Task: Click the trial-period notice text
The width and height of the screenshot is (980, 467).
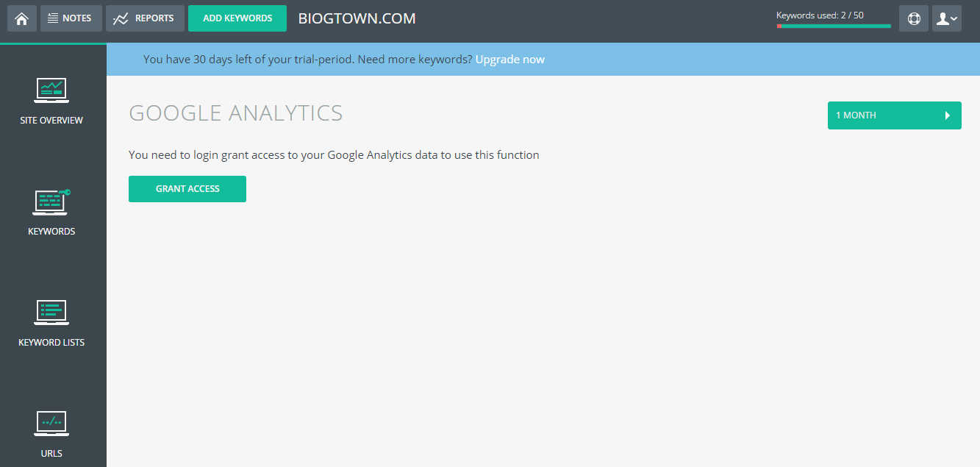Action: (308, 60)
